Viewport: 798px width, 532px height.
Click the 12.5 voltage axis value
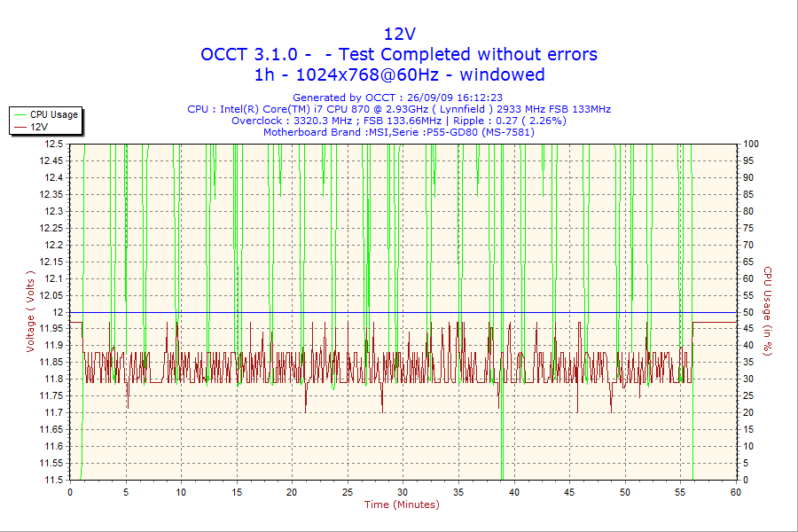[x=54, y=144]
